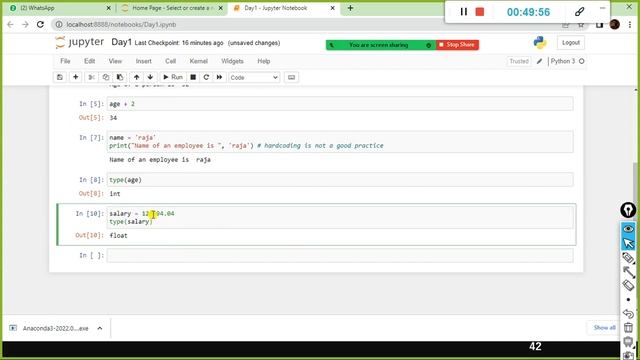
Task: Open the Chrome three-dot menu
Action: pyautogui.click(x=630, y=24)
